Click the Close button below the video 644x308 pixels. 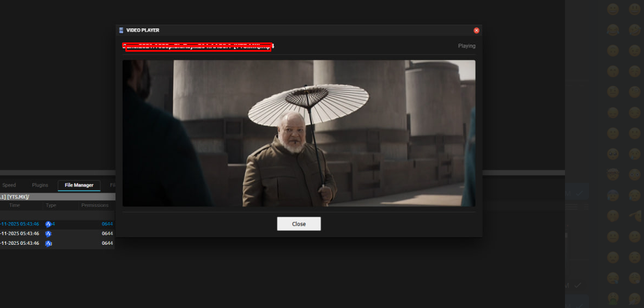click(x=299, y=224)
